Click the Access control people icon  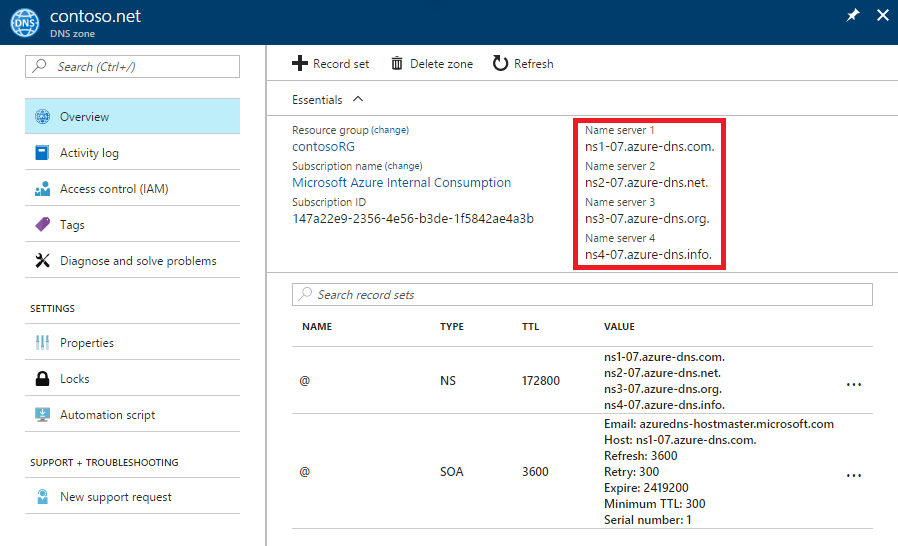coord(42,189)
